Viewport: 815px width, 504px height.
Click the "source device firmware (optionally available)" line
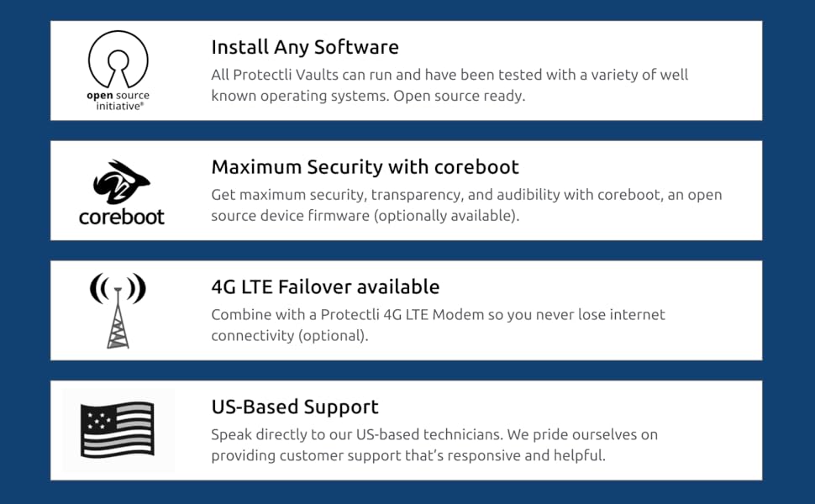(365, 216)
